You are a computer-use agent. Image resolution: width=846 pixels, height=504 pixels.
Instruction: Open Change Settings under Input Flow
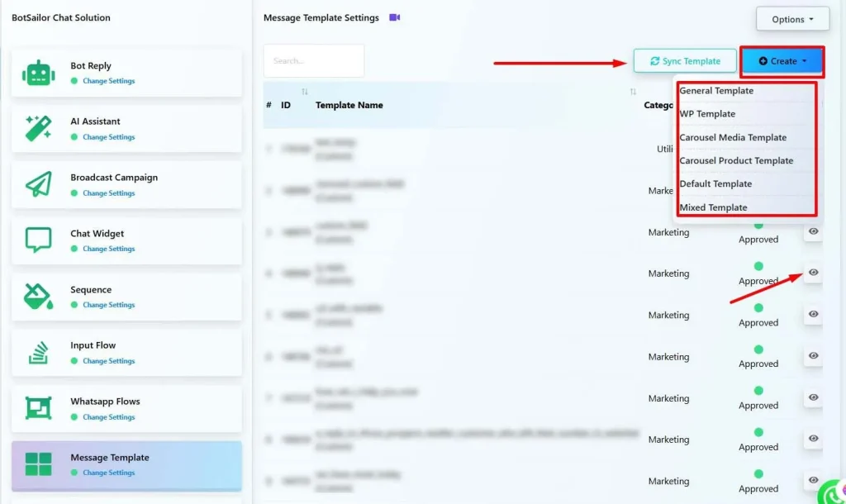pos(108,361)
